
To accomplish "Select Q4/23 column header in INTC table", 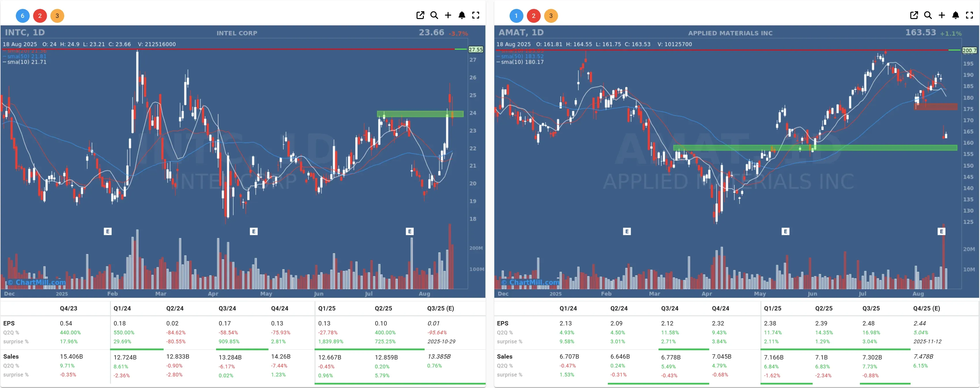I will pyautogui.click(x=69, y=308).
